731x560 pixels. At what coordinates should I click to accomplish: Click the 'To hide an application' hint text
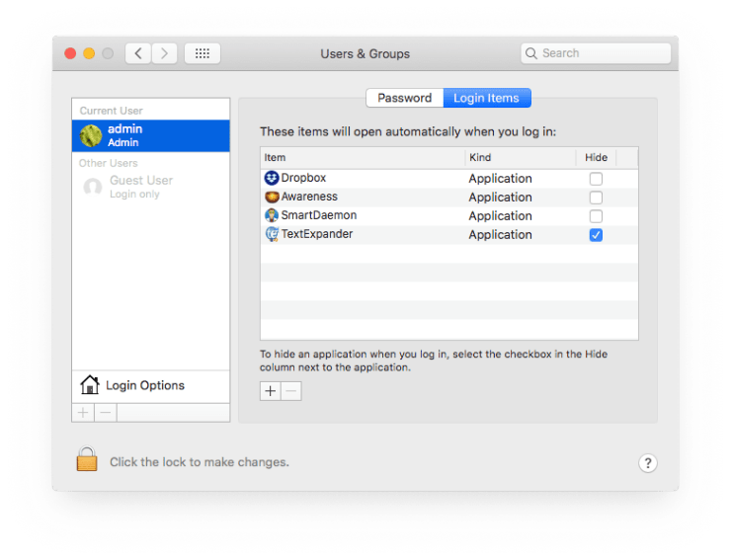pyautogui.click(x=434, y=360)
